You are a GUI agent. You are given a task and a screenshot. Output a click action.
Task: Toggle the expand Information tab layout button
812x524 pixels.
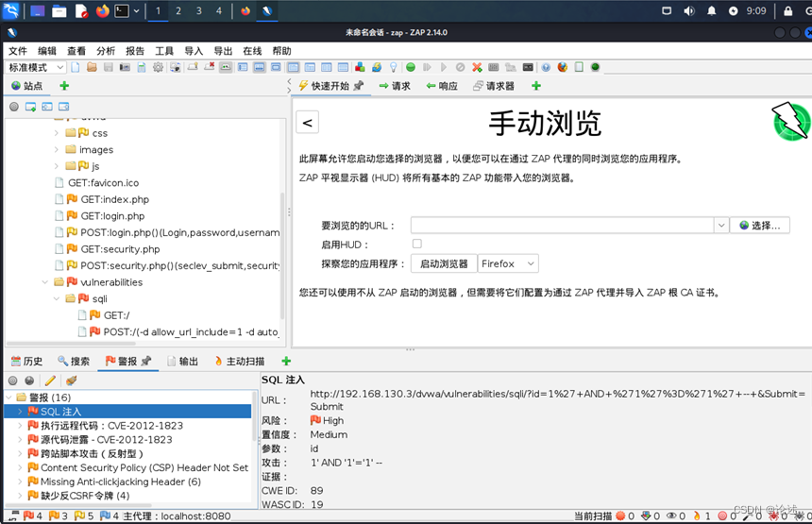coord(260,67)
